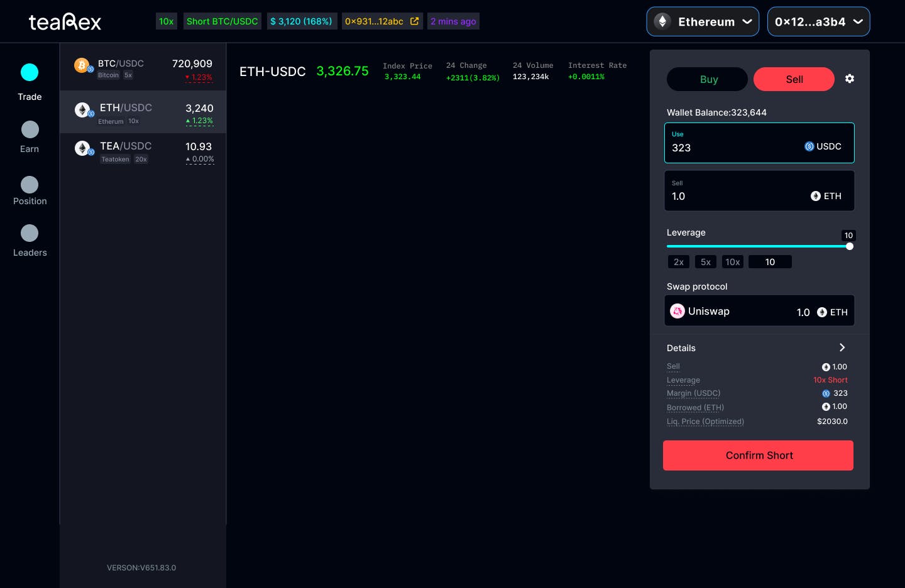905x588 pixels.
Task: Click the ETH-USDC price 3,326.75
Action: point(343,71)
